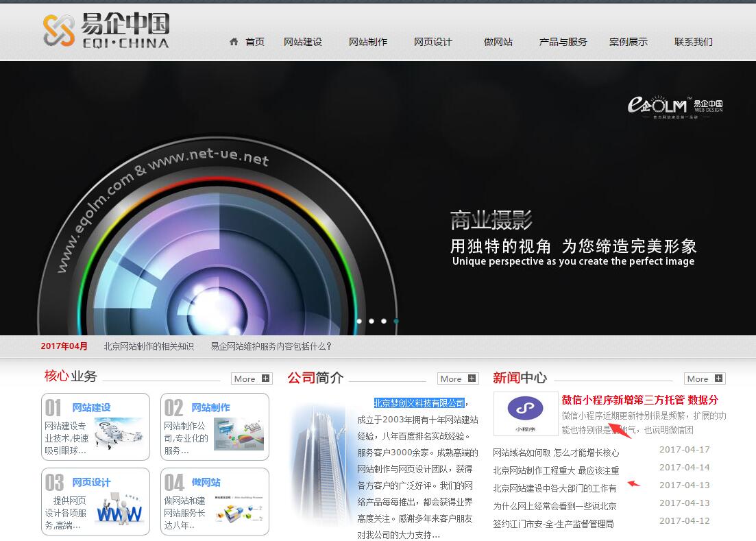Screen dimensions: 756x541
Task: Go to 联系我们 in the navigation bar
Action: pyautogui.click(x=693, y=42)
